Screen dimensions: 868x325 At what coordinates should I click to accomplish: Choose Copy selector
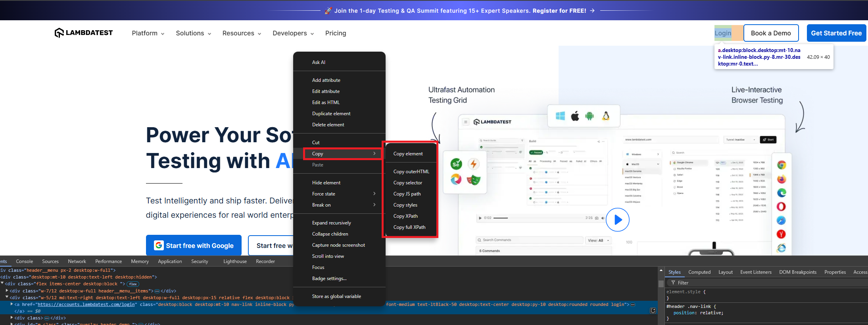[411, 183]
